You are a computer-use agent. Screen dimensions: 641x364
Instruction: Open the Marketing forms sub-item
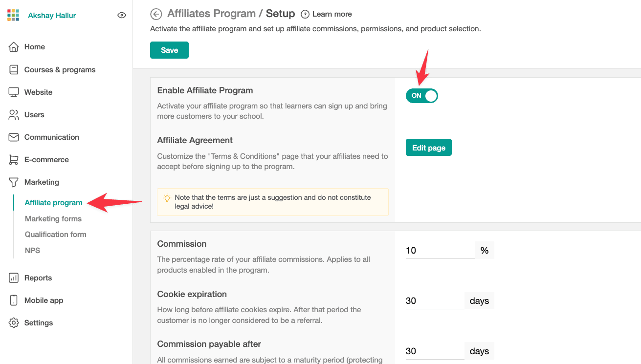pos(53,218)
